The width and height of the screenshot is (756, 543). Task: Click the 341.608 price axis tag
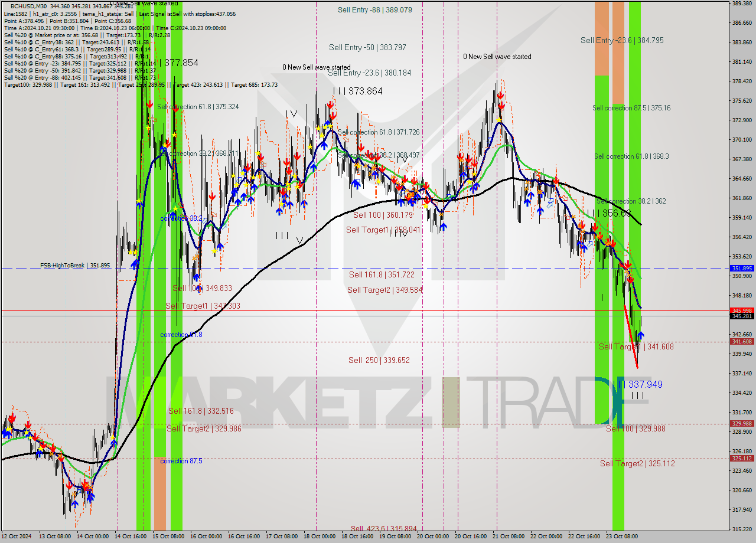[x=742, y=341]
